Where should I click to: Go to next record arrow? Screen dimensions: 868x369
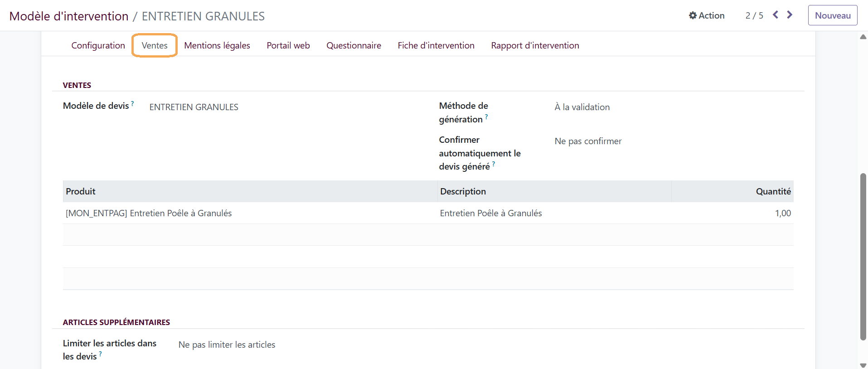(x=790, y=15)
